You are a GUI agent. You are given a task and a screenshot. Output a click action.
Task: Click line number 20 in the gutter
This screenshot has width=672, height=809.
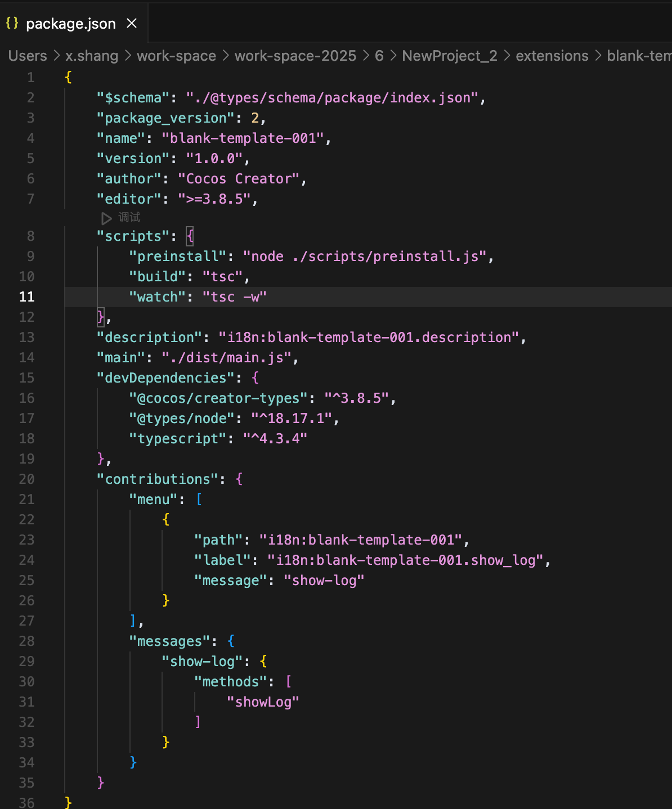click(x=27, y=479)
